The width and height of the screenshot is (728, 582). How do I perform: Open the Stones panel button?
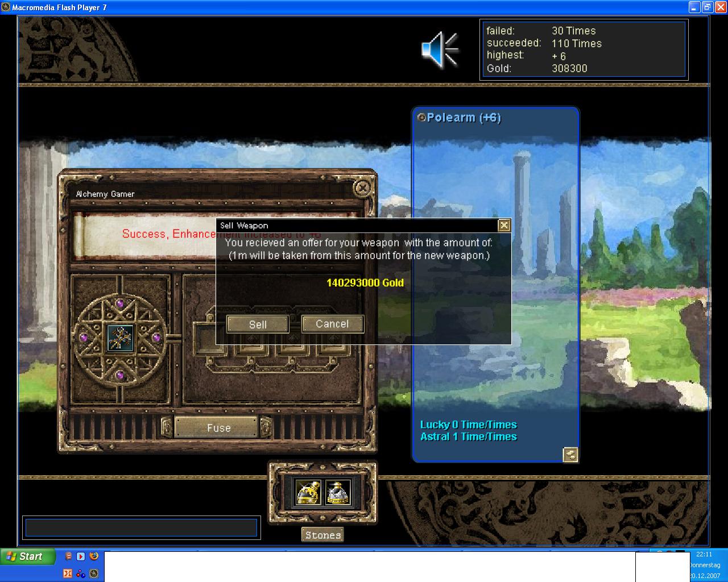click(x=322, y=535)
